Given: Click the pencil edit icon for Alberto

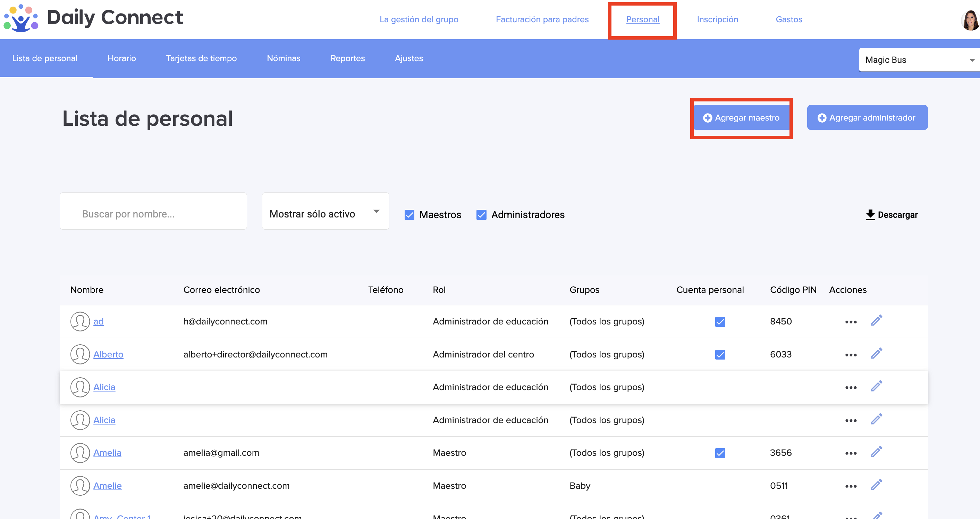Looking at the screenshot, I should tap(876, 354).
